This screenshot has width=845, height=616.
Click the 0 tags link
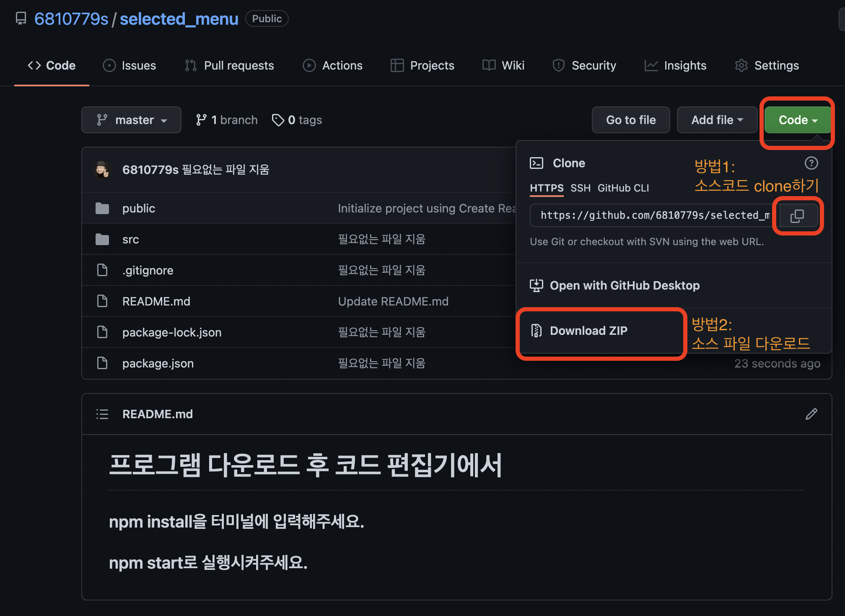297,120
